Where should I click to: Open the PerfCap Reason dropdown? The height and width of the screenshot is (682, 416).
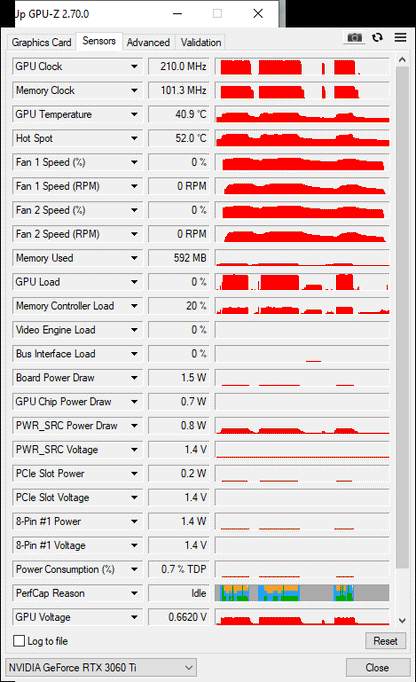(x=134, y=593)
